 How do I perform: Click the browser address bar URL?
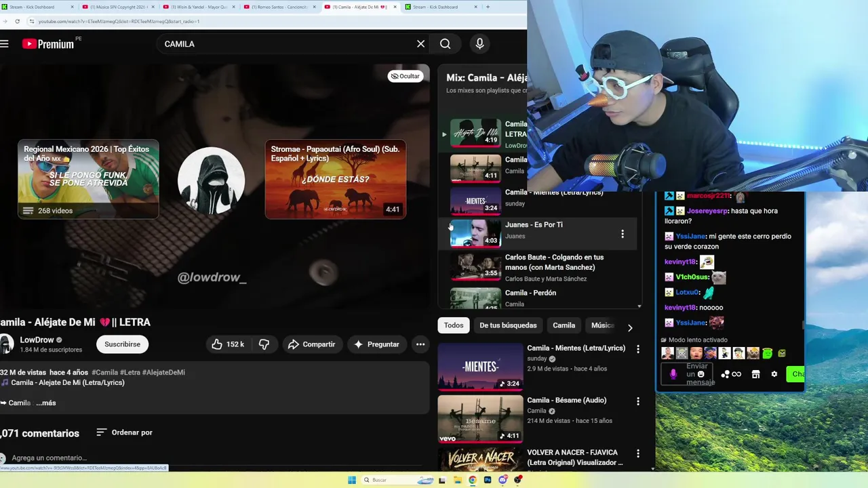(x=119, y=22)
